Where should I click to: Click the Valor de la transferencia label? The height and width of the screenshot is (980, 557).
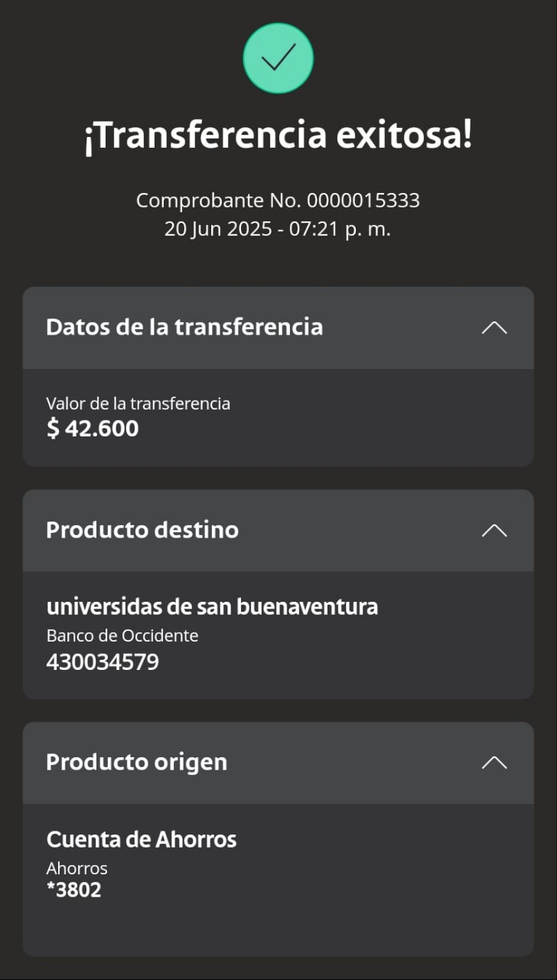coord(138,403)
